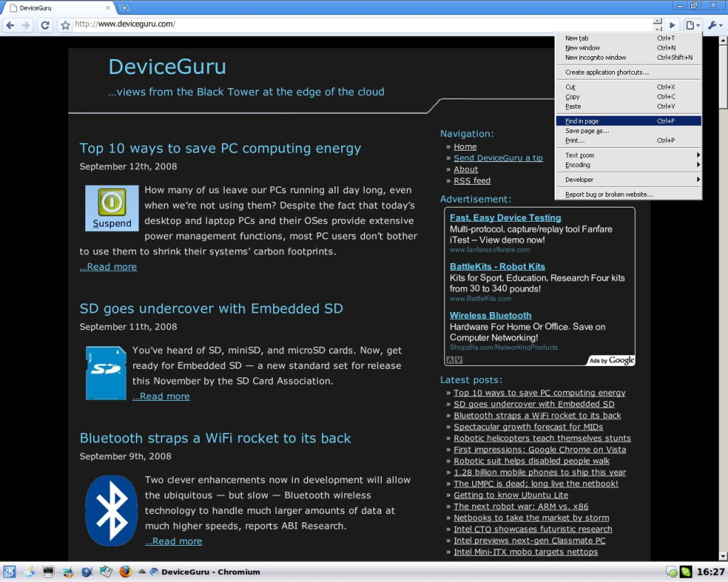The image size is (728, 582).
Task: Choose New window from the menu
Action: (x=628, y=48)
